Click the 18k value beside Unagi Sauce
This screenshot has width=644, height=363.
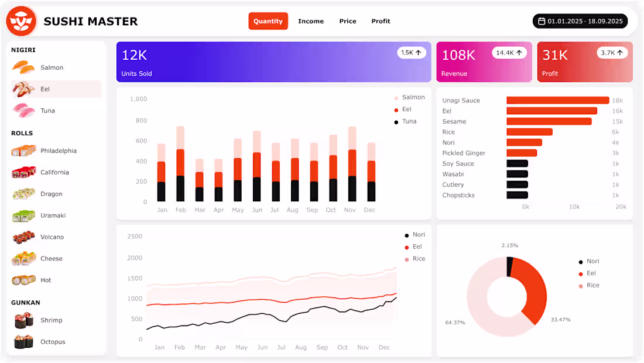617,100
